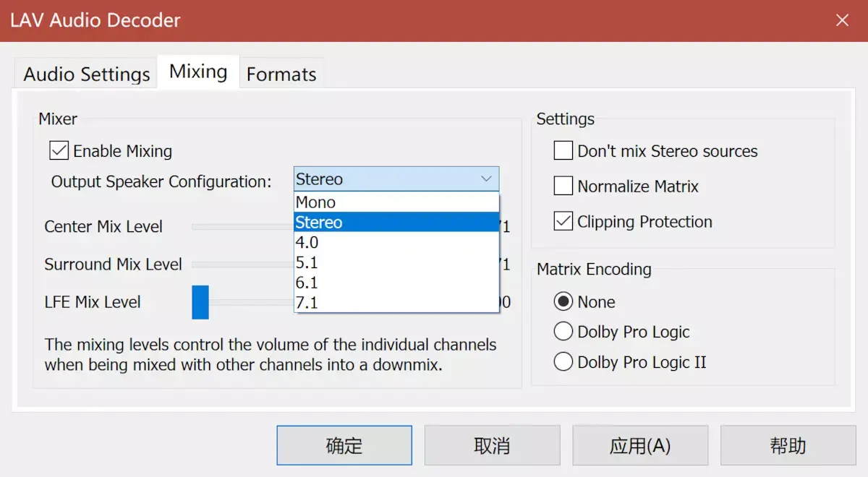Collapse the Output Speaker Configuration dropdown arrow
This screenshot has width=868, height=477.
coord(489,178)
